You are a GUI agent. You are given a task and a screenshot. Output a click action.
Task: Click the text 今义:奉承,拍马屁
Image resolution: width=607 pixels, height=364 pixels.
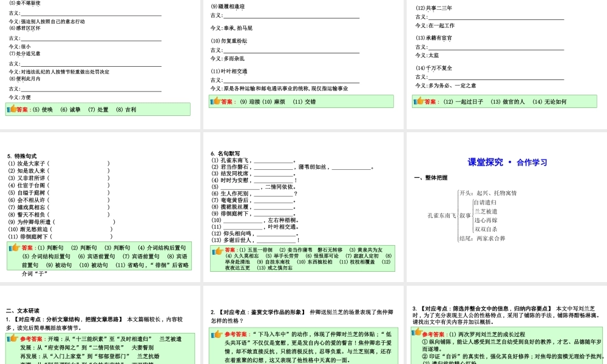pyautogui.click(x=231, y=29)
